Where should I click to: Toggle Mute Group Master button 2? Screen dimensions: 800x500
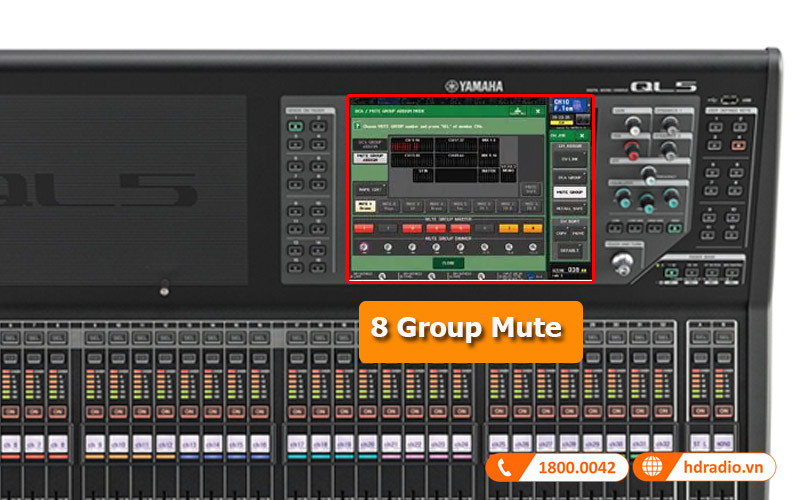tap(388, 228)
